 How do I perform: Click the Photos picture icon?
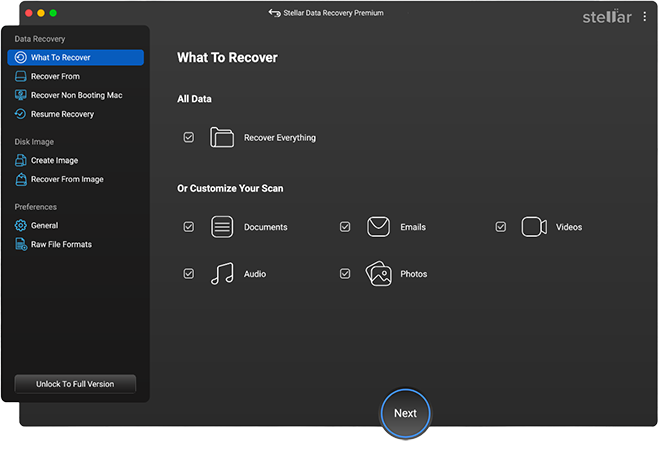pyautogui.click(x=378, y=274)
